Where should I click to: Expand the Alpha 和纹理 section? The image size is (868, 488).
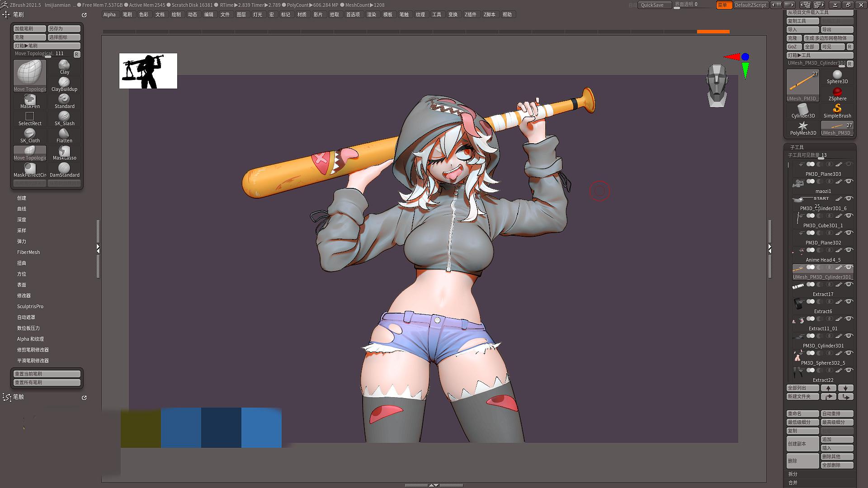click(x=30, y=339)
